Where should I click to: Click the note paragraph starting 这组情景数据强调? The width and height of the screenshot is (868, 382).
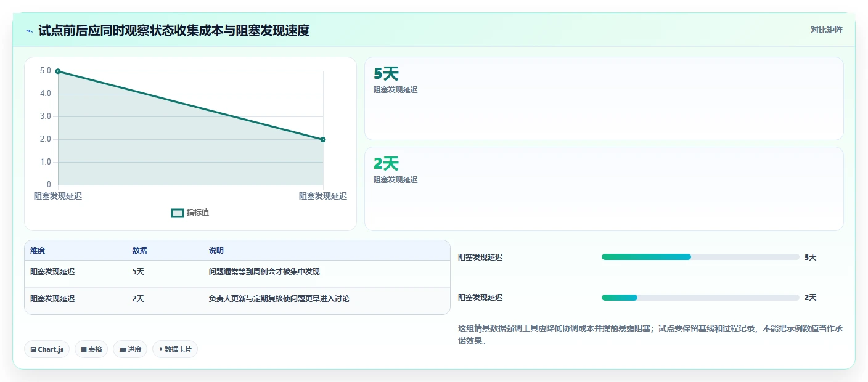650,335
